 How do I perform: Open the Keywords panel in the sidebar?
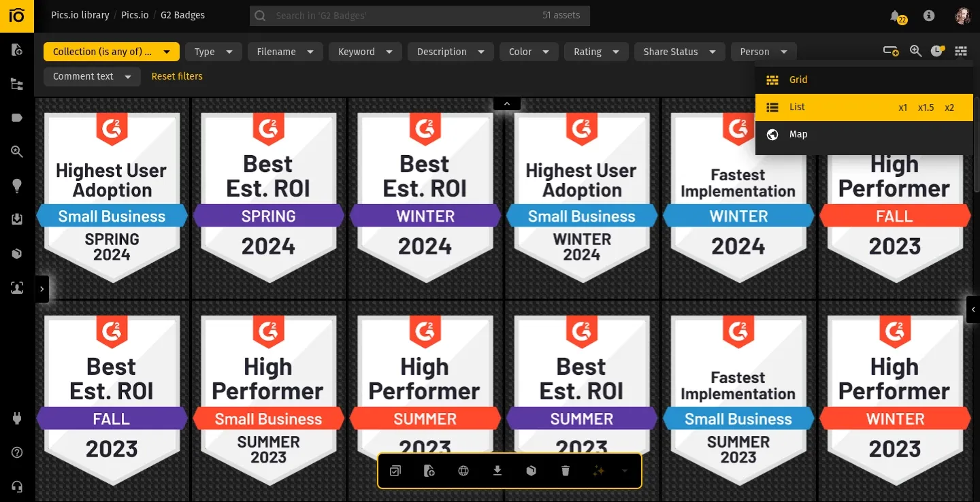17,117
